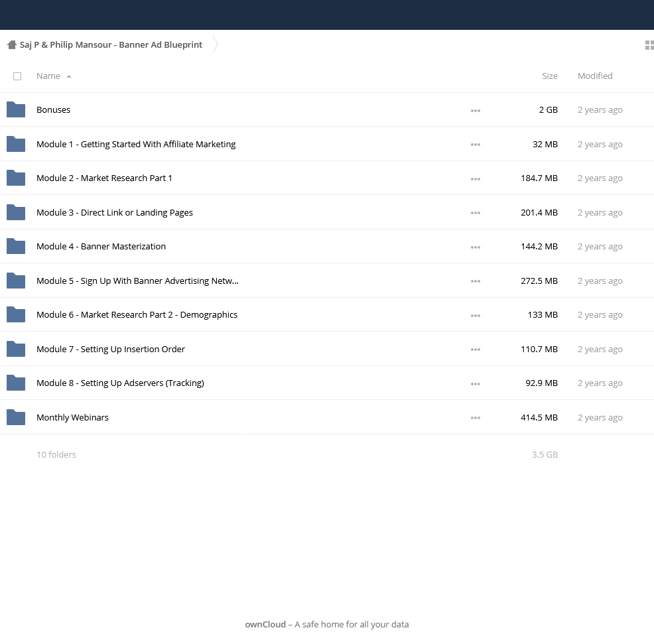Open Module 2 - Market Research Part 1
654x644 pixels.
pos(104,178)
